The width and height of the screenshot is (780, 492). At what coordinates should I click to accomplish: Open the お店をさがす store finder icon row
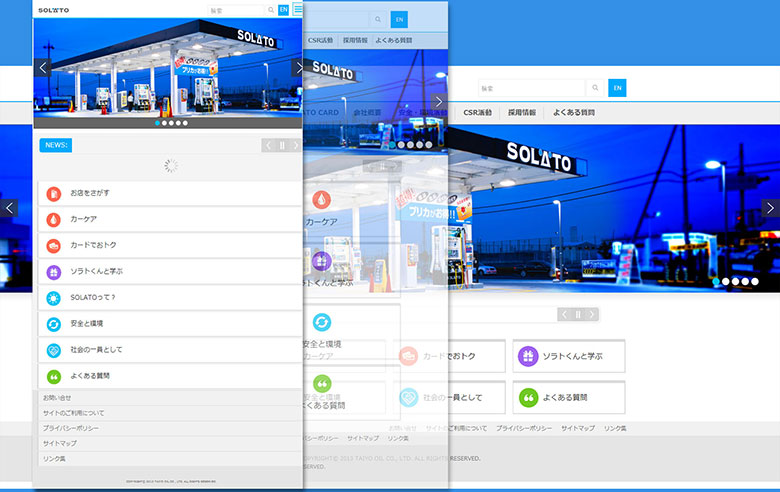(x=54, y=194)
